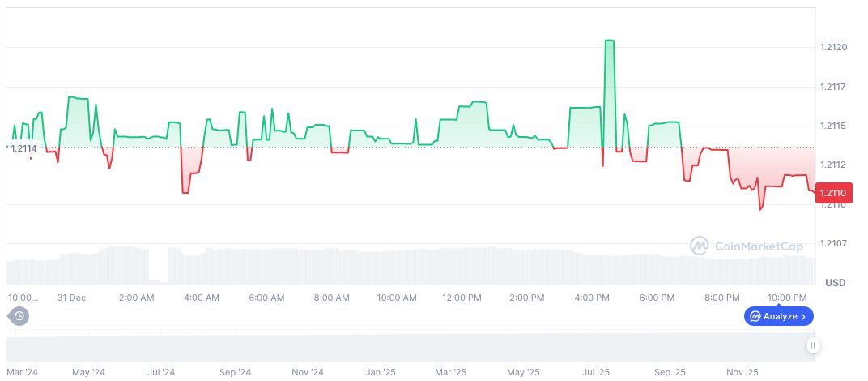Select Jul '25 on the navigator timeline
The width and height of the screenshot is (868, 381).
tap(597, 372)
